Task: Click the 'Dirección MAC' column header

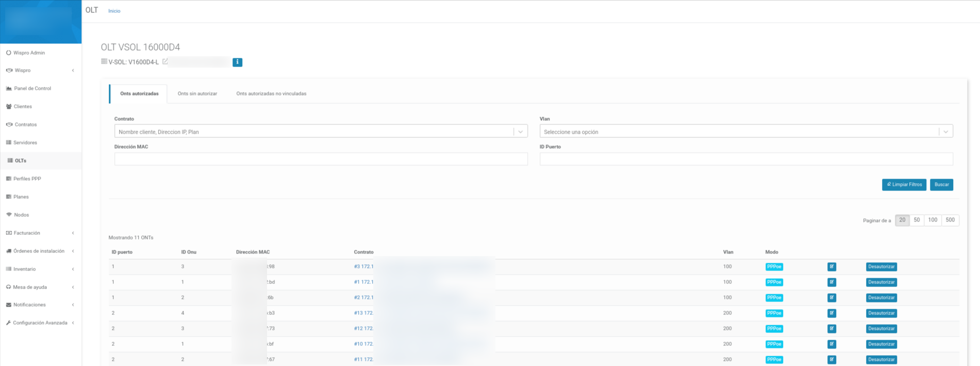Action: click(253, 252)
